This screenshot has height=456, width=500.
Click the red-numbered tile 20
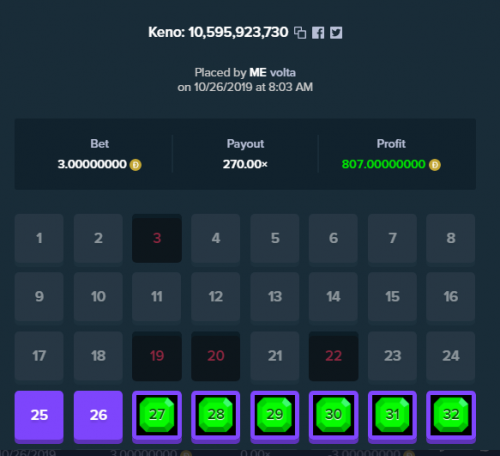pos(216,356)
